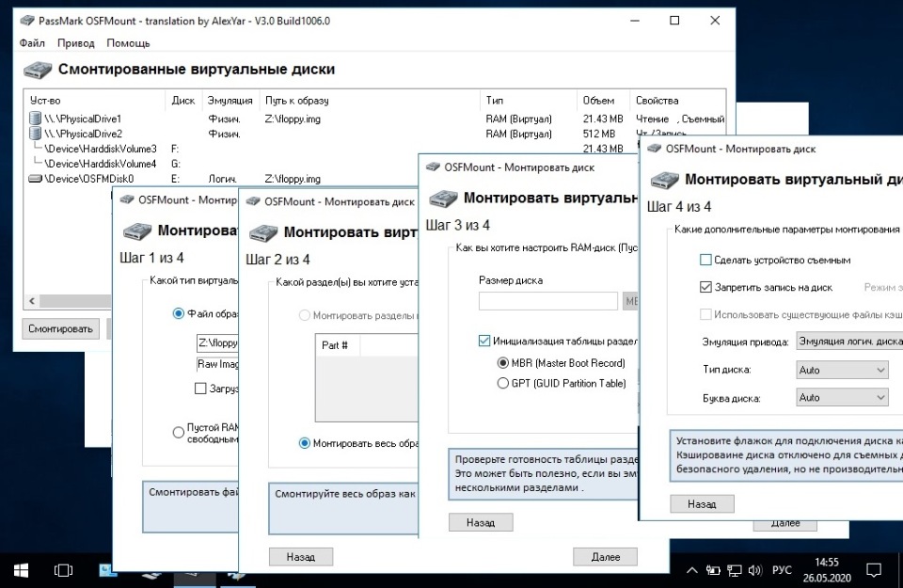Open the Тип диска dropdown
Image resolution: width=903 pixels, height=588 pixels.
tap(842, 370)
